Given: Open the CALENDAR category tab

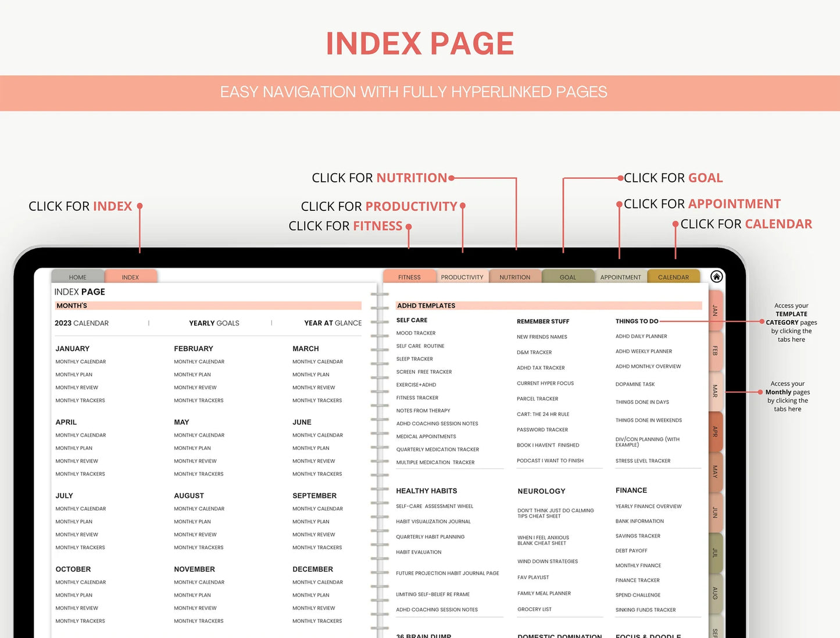Looking at the screenshot, I should [x=673, y=277].
